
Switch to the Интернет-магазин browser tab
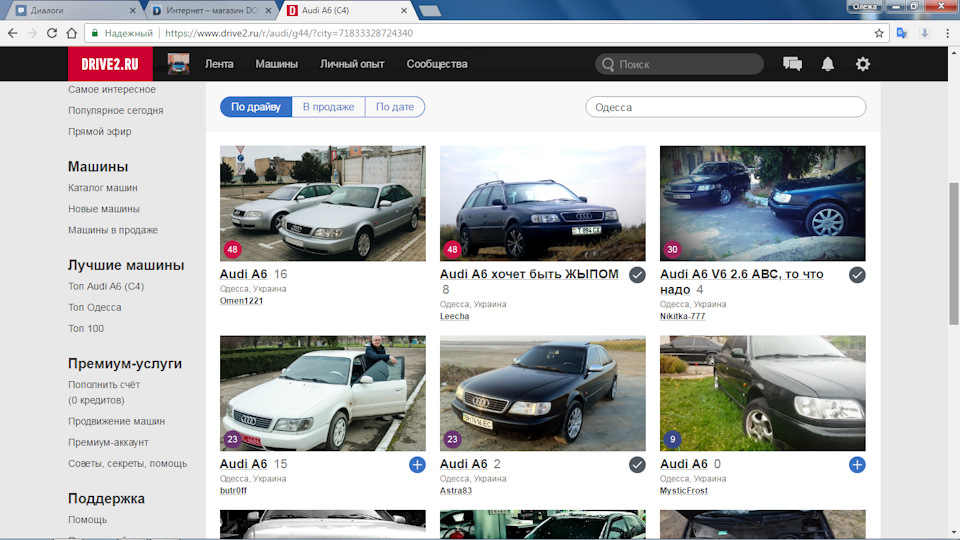[211, 10]
